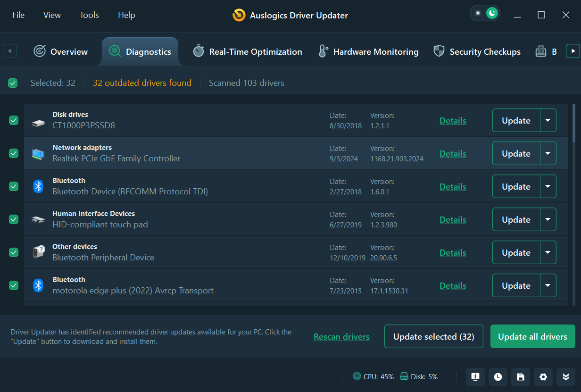The width and height of the screenshot is (581, 392).
Task: Click the Overview target icon
Action: coord(40,51)
